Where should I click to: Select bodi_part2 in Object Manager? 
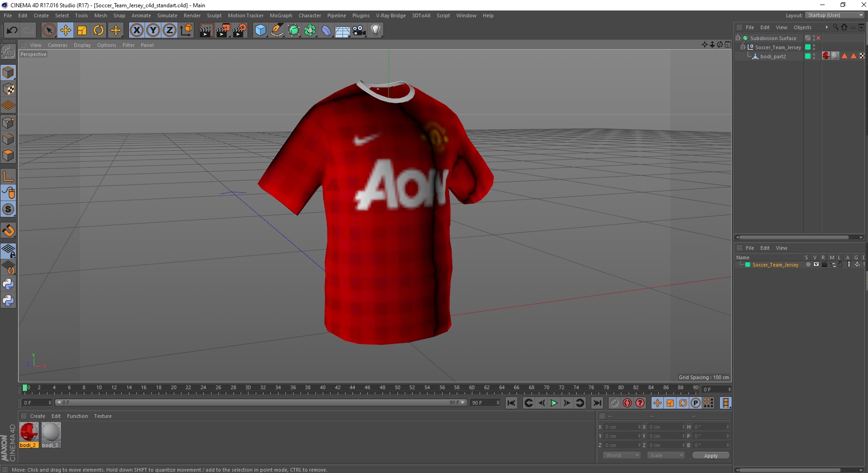point(773,57)
